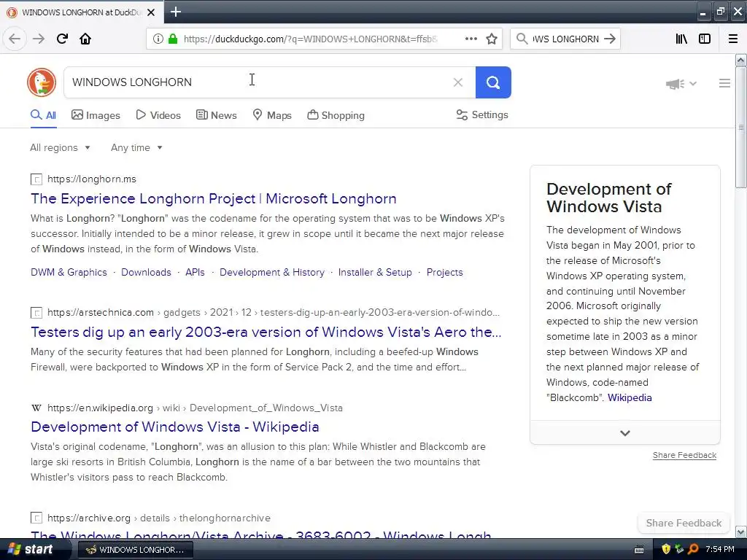Open a new tab with plus button
This screenshot has width=747, height=560.
click(x=175, y=12)
